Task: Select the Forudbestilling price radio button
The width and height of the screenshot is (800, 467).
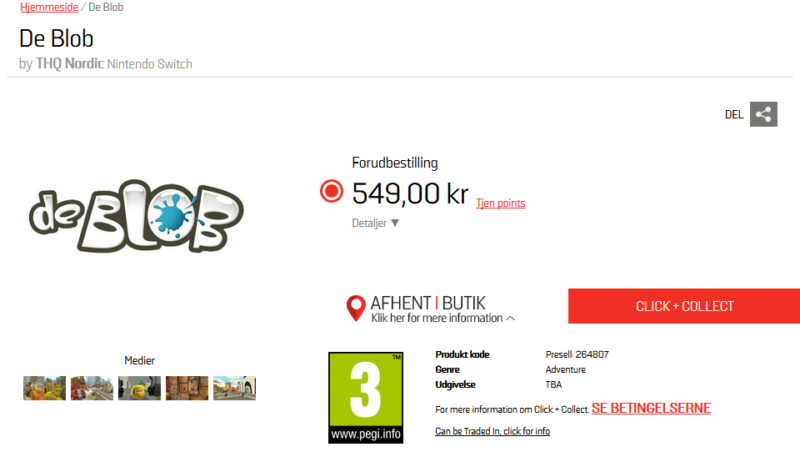Action: coord(332,192)
